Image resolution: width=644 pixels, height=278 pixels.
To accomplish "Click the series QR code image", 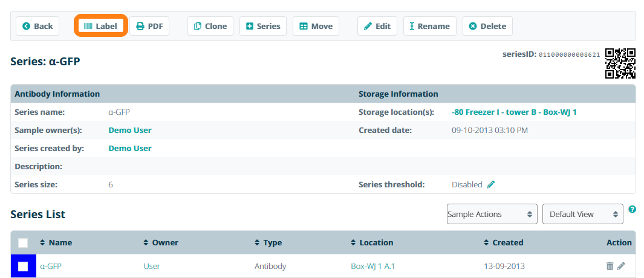I will (x=620, y=63).
